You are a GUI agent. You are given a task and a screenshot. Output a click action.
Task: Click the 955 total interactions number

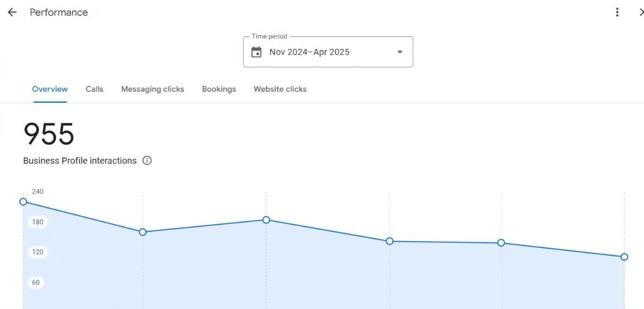(x=49, y=134)
